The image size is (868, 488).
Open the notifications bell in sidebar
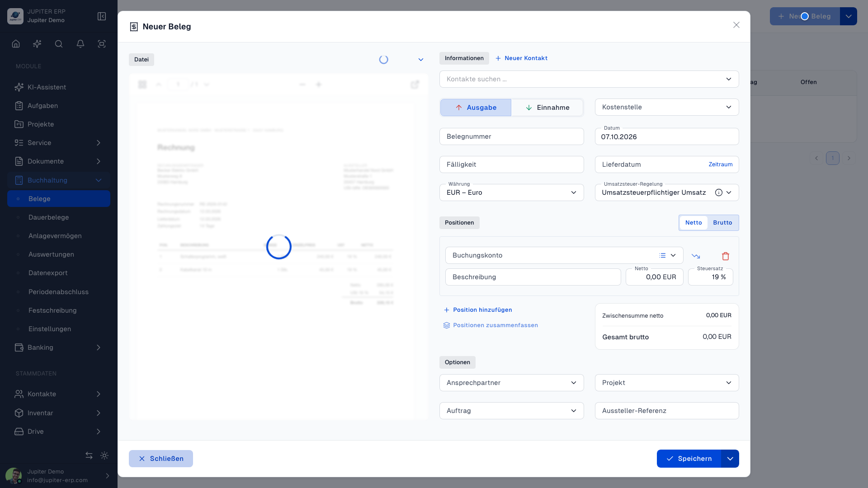click(x=80, y=44)
